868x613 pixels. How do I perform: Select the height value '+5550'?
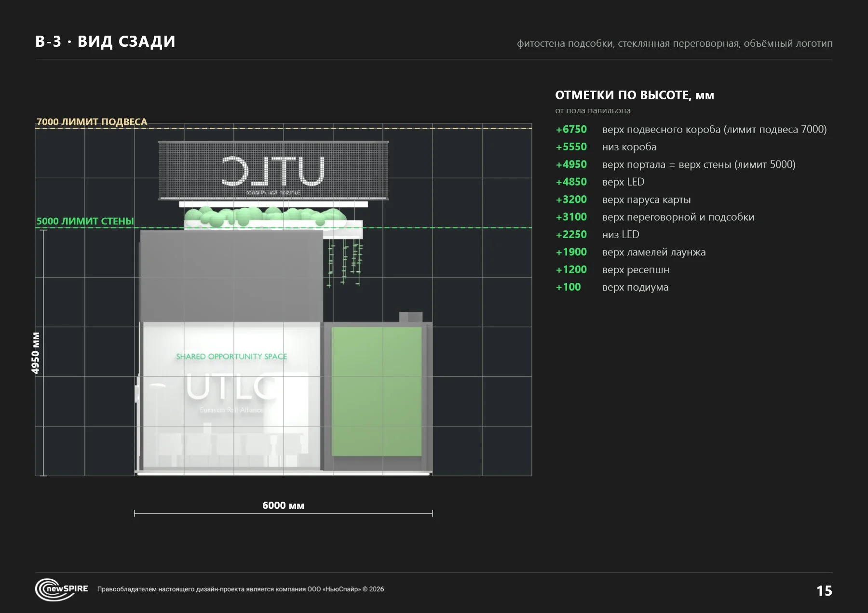coord(571,147)
